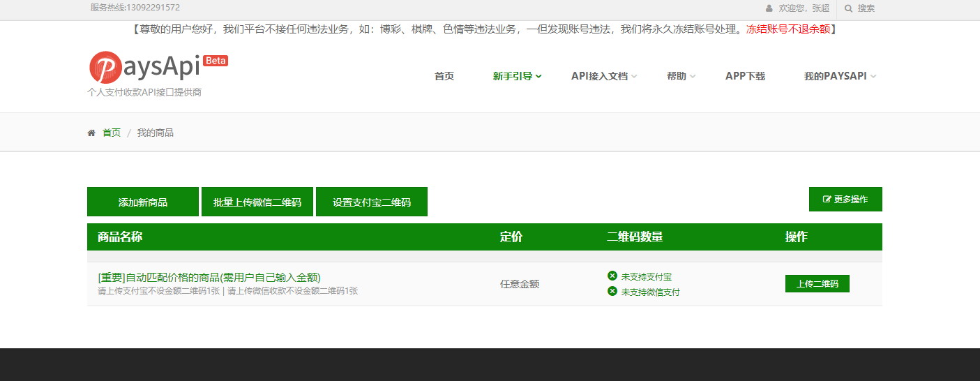The width and height of the screenshot is (980, 381).
Task: Click the 服务热线:13092291572 text
Action: click(x=135, y=8)
